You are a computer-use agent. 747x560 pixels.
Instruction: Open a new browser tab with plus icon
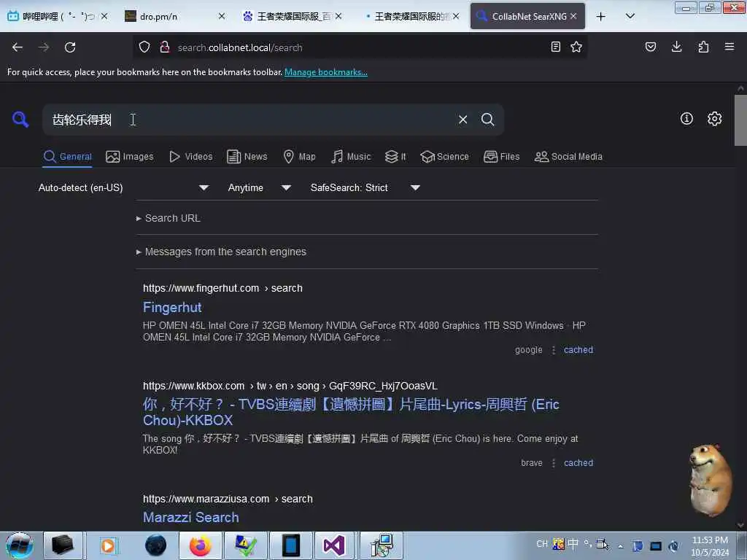point(601,17)
